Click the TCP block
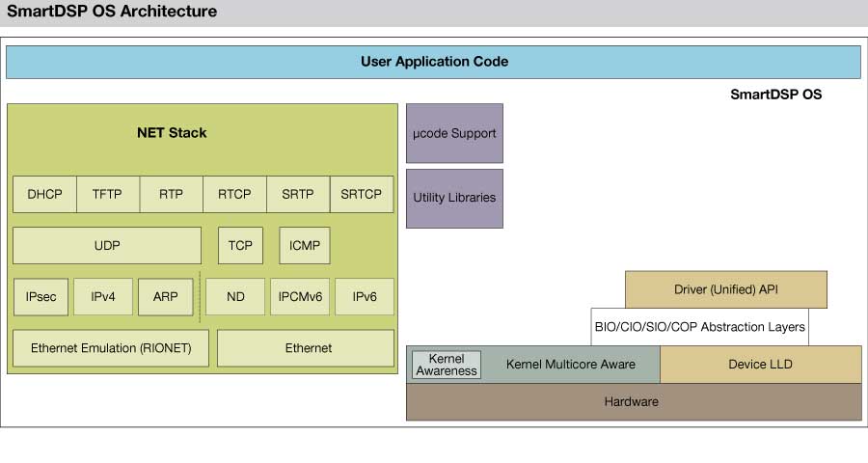 click(240, 246)
